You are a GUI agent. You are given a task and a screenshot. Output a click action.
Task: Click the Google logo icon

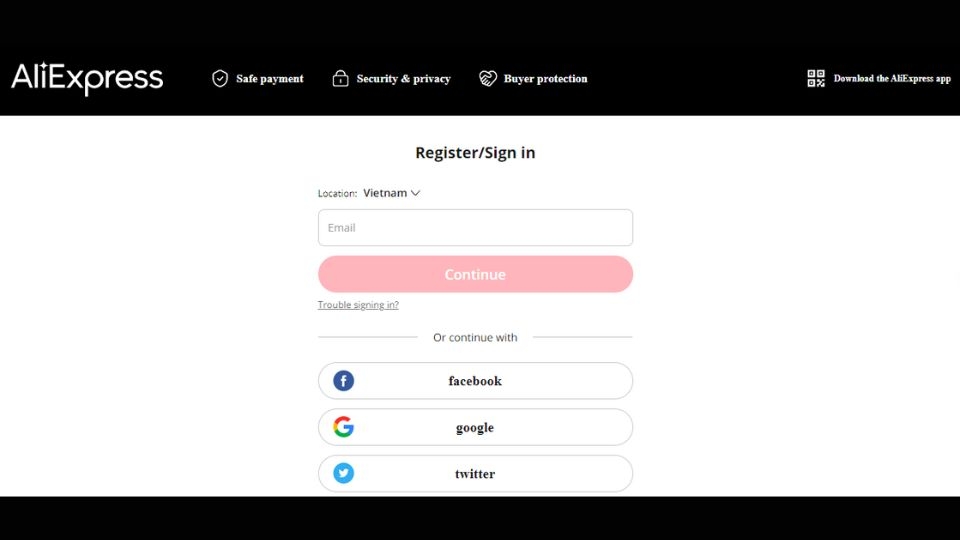pyautogui.click(x=343, y=427)
